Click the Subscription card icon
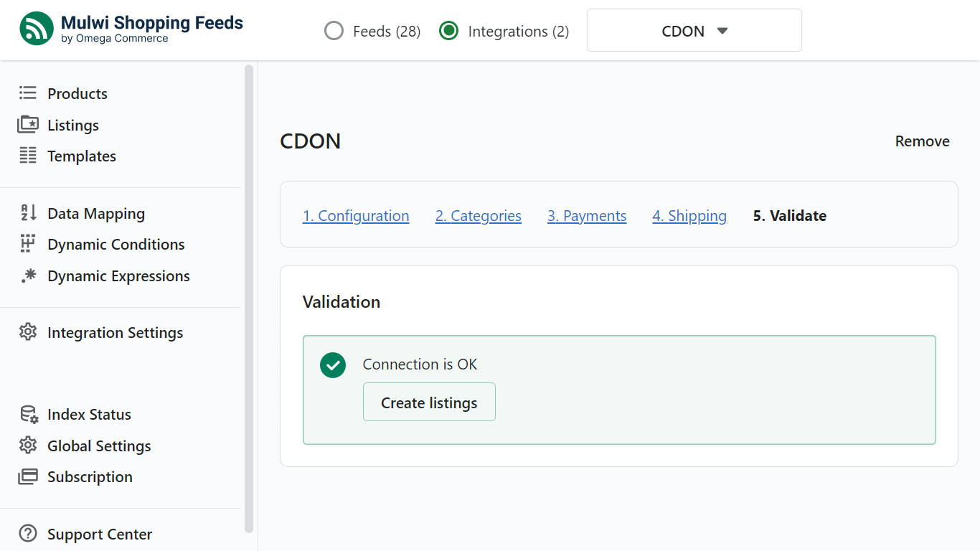Screen dimensions: 980x551 tap(28, 476)
